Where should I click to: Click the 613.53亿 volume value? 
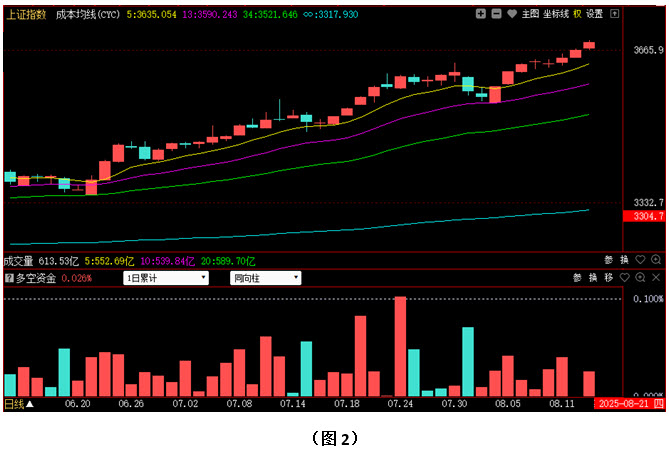coord(58,261)
